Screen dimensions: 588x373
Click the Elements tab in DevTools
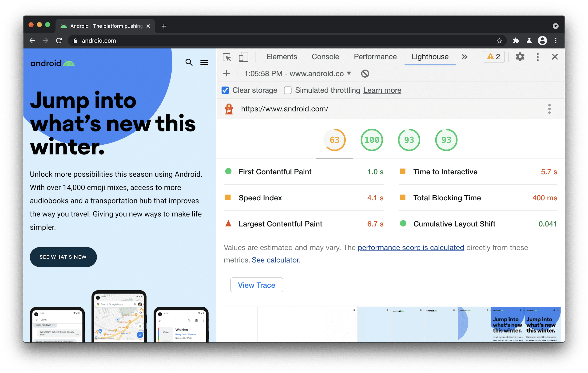tap(281, 57)
